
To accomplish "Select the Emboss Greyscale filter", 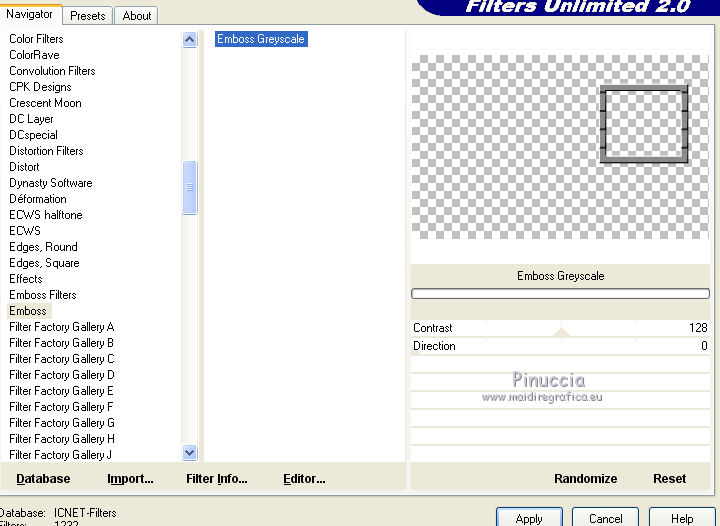I will pyautogui.click(x=261, y=39).
